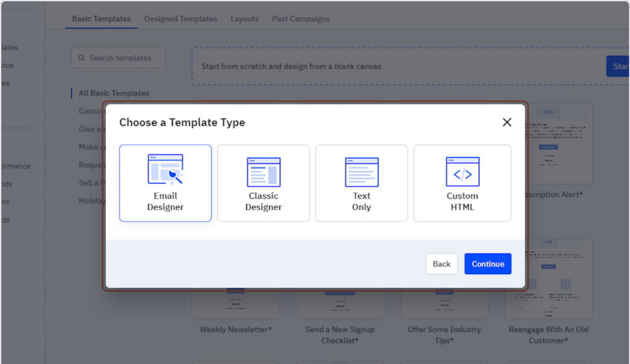The image size is (630, 364).
Task: Click the Continue button
Action: pyautogui.click(x=487, y=264)
